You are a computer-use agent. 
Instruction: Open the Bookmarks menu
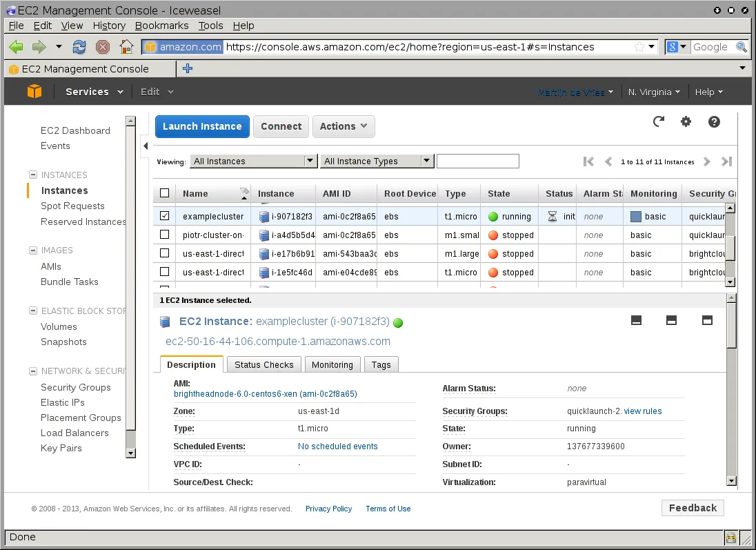161,26
